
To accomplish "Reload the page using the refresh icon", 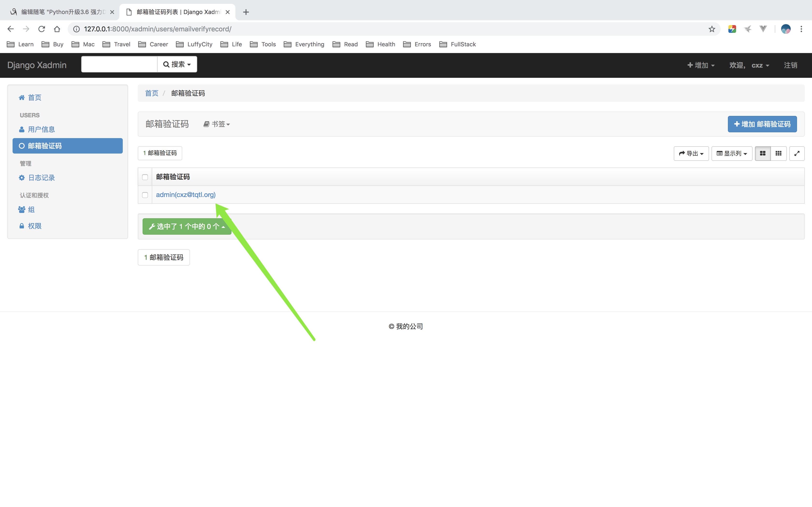I will [x=42, y=29].
